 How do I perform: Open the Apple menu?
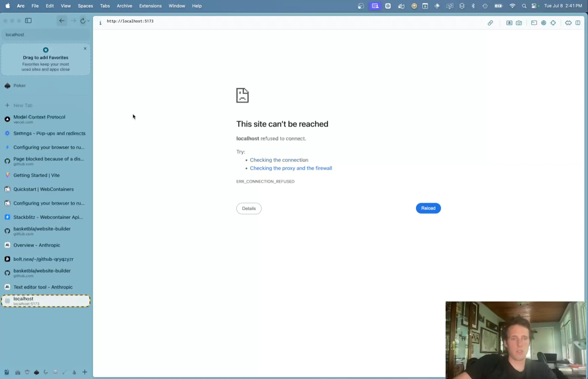(x=8, y=6)
